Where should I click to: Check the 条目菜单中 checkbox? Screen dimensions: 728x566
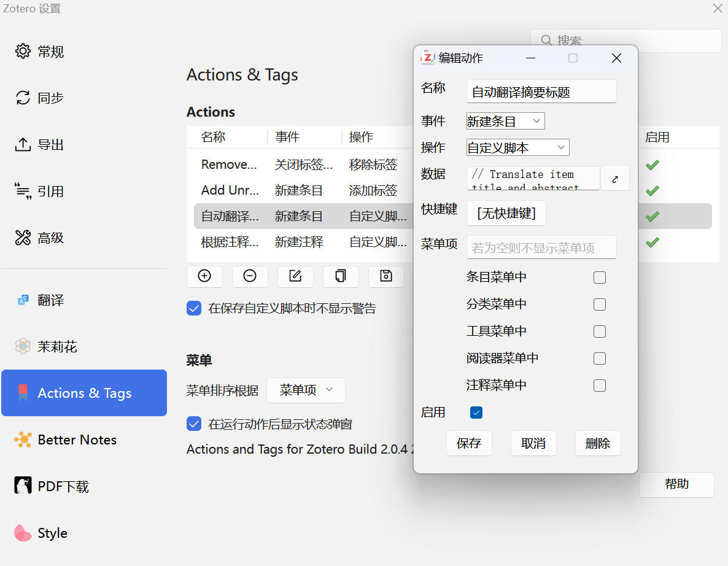600,277
